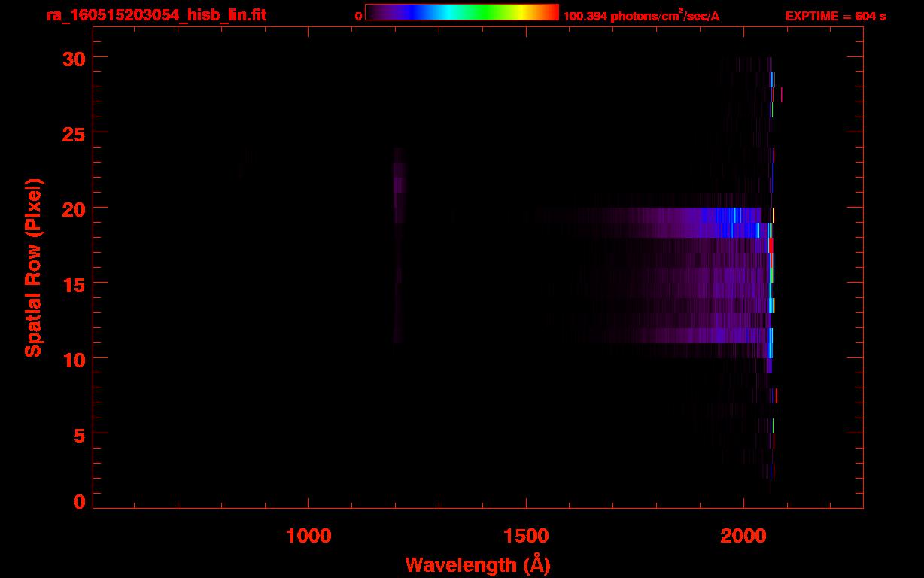924x578 pixels.
Task: Click the filename ra_160515203054_hisb_lin.fit
Action: click(156, 15)
